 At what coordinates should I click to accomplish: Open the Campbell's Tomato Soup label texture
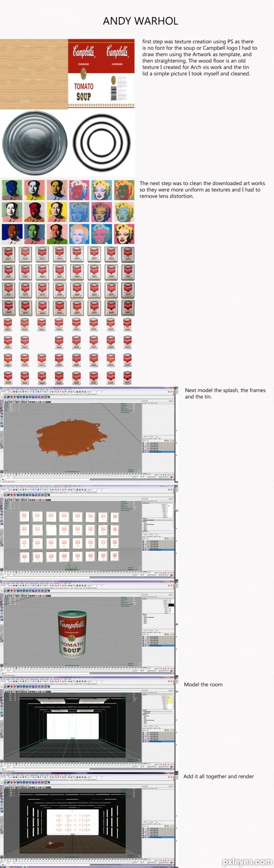[101, 73]
